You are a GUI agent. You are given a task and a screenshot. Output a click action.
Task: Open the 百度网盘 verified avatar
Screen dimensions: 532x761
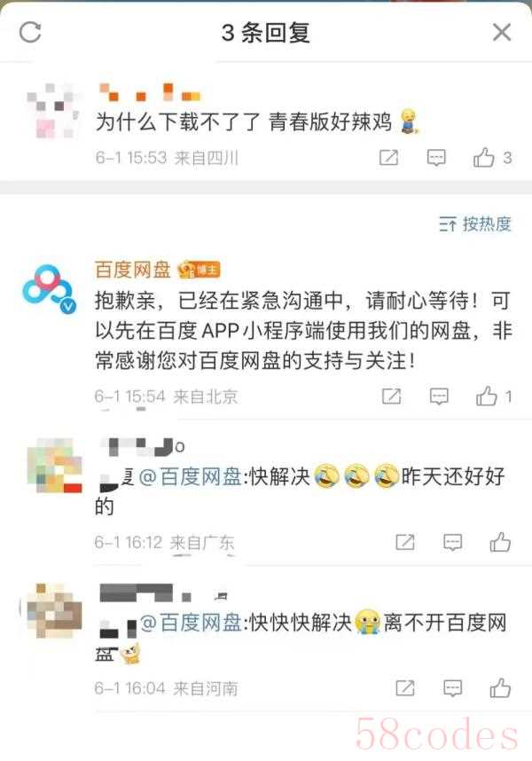tap(50, 290)
